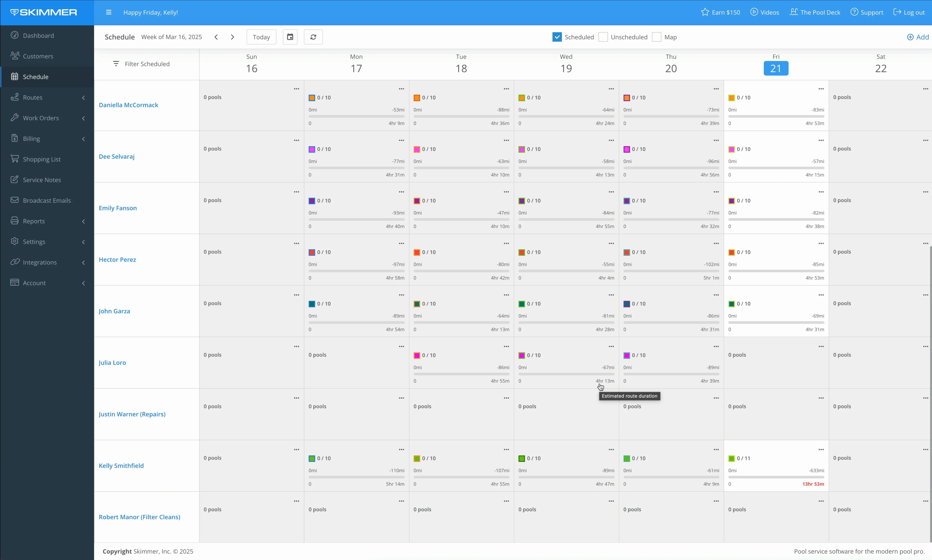The image size is (932, 560).
Task: Go to next week arrow
Action: [x=233, y=37]
